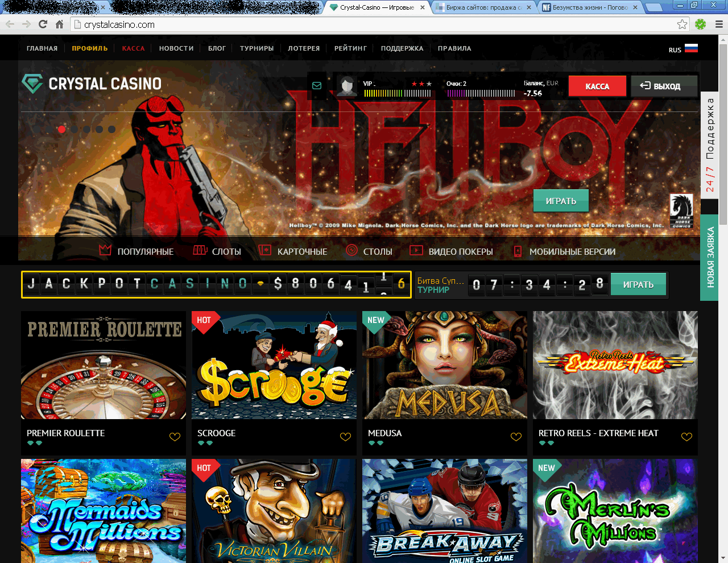
Task: Open Поддержка in the top menu
Action: tap(402, 48)
